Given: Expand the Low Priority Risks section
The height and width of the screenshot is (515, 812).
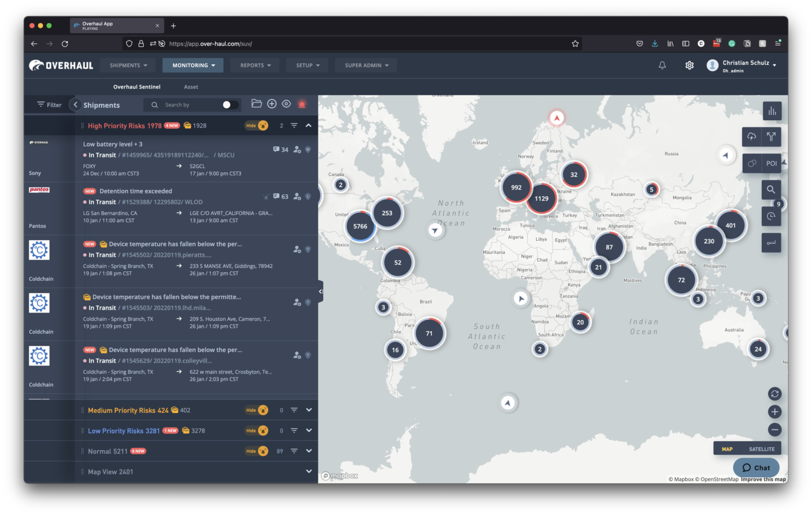Looking at the screenshot, I should point(308,430).
